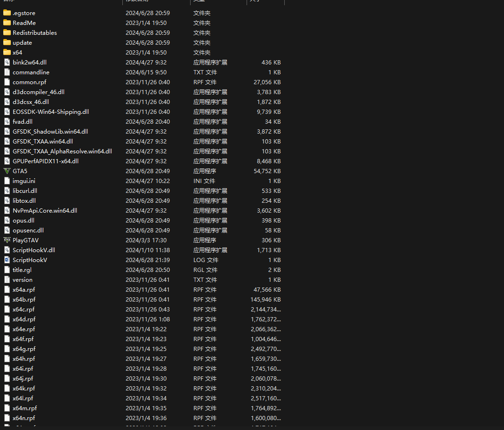504x430 pixels.
Task: Click the date 2024/6/28 21:39
Action: [x=148, y=260]
